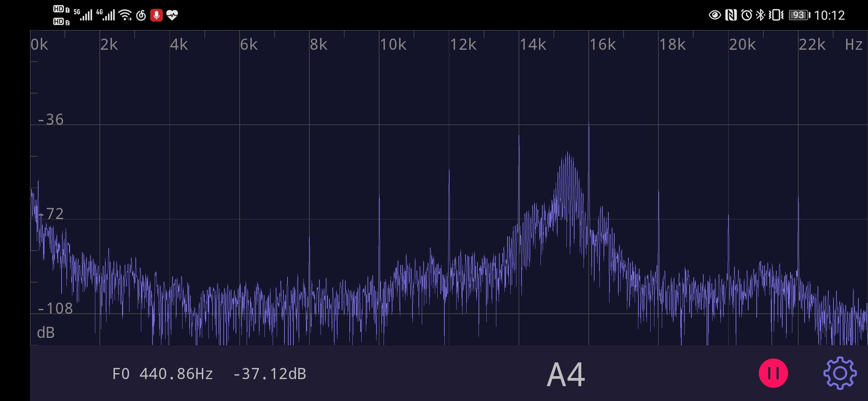
Task: Tap the -37.12dB level readout
Action: click(x=270, y=374)
